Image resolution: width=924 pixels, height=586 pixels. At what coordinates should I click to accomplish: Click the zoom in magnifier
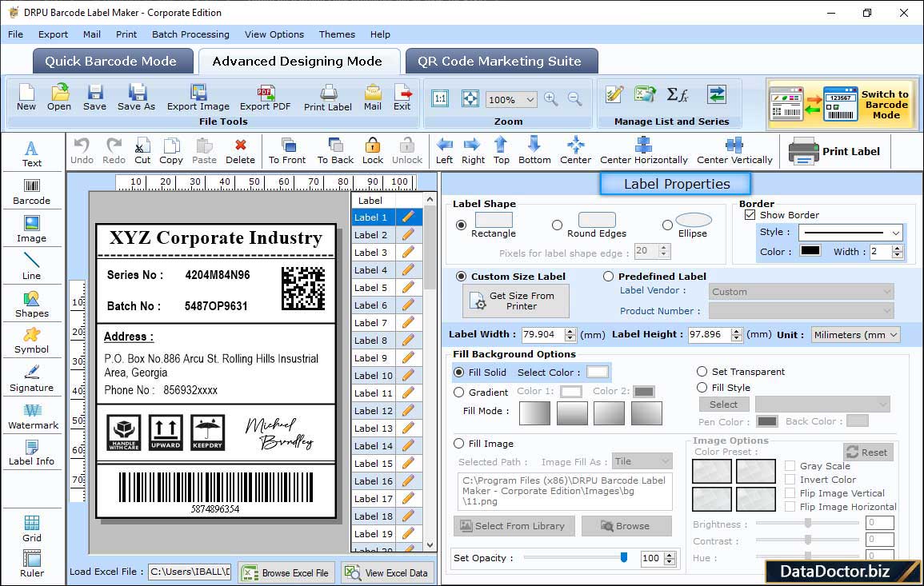551,99
